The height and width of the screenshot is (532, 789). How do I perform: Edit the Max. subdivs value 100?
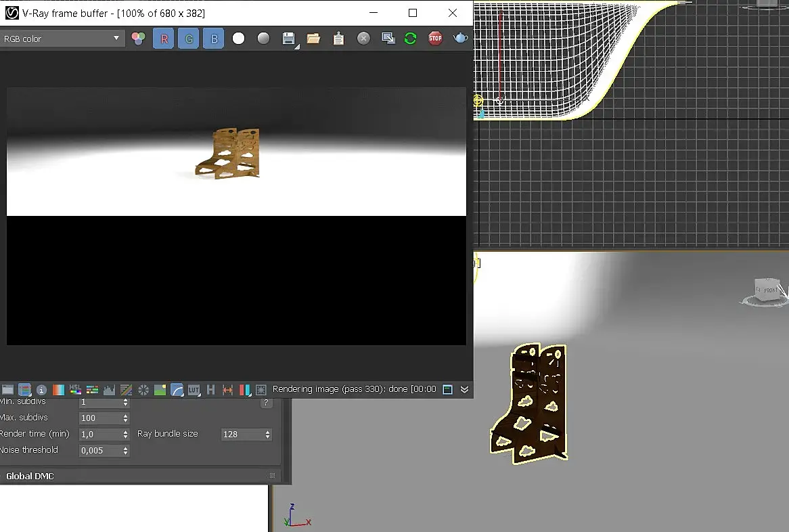click(x=100, y=418)
